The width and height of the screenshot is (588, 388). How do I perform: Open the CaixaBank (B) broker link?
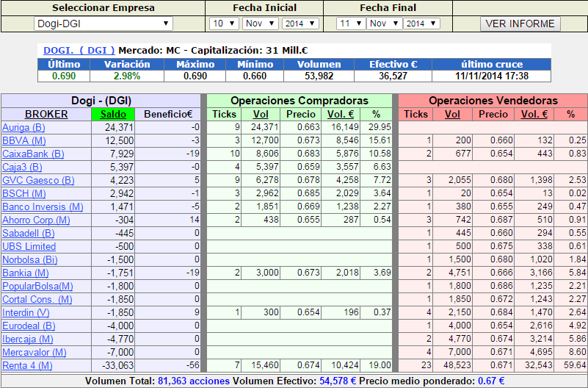(33, 154)
